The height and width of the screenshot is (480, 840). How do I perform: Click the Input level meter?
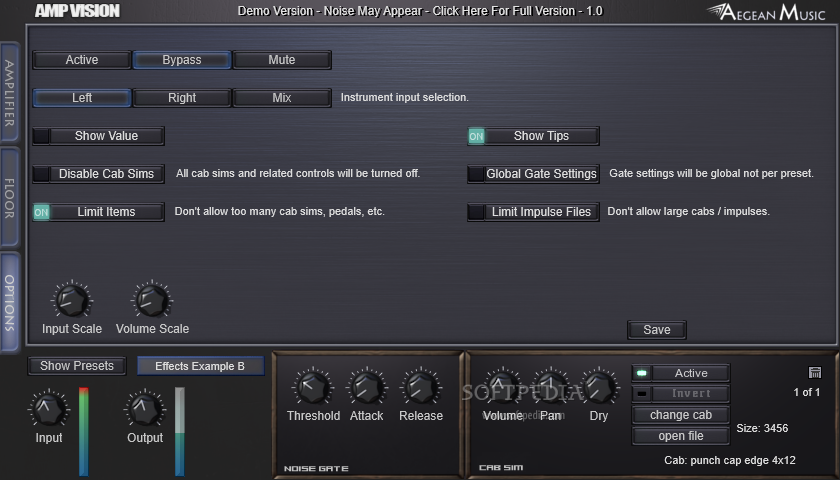(x=84, y=431)
